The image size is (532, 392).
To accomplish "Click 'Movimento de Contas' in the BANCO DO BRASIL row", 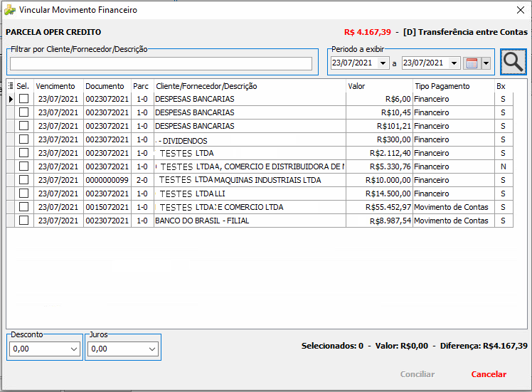I will click(x=451, y=221).
